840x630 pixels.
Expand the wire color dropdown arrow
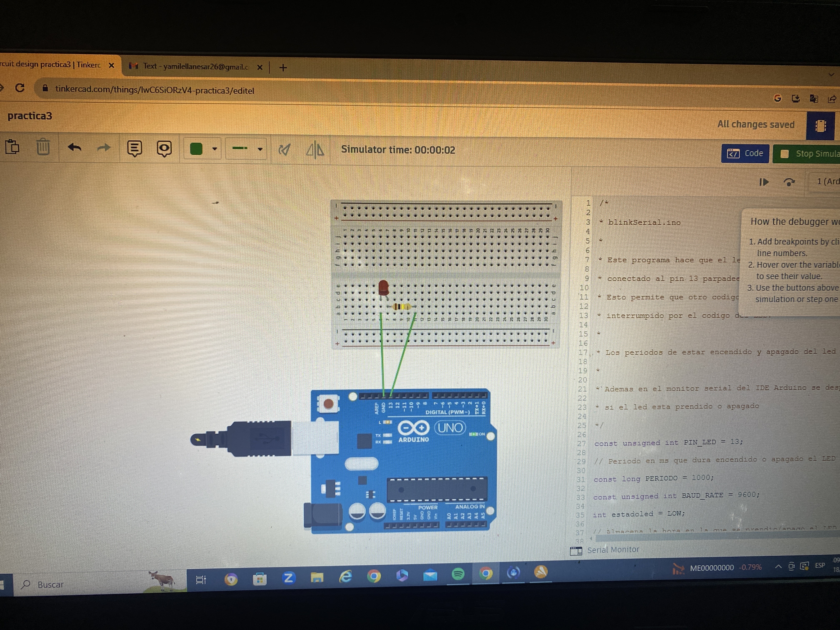coord(215,149)
